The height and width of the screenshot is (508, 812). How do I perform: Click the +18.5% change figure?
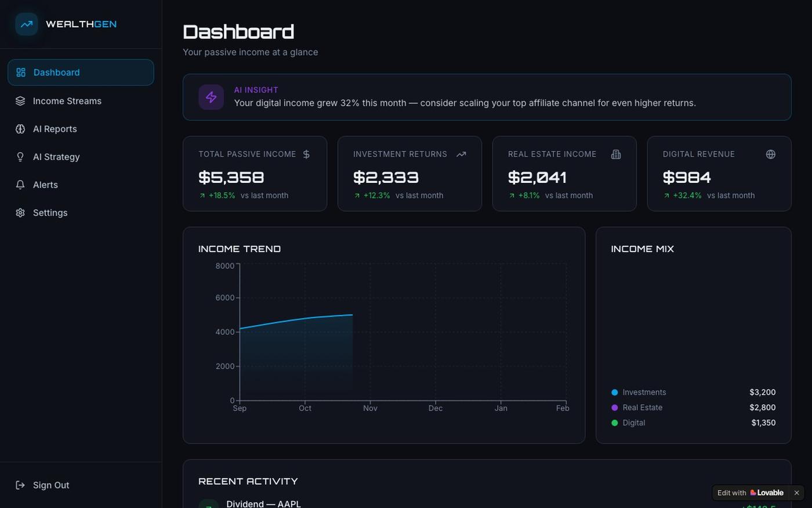pyautogui.click(x=222, y=196)
